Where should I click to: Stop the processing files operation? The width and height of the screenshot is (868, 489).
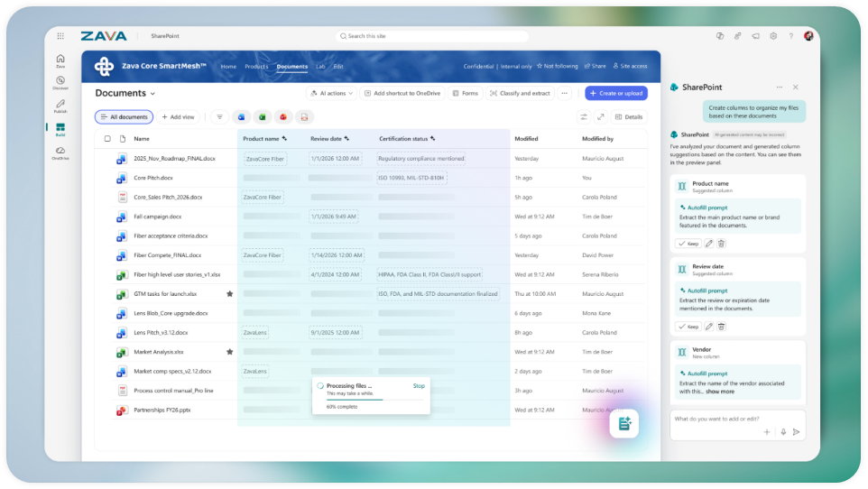pos(419,386)
